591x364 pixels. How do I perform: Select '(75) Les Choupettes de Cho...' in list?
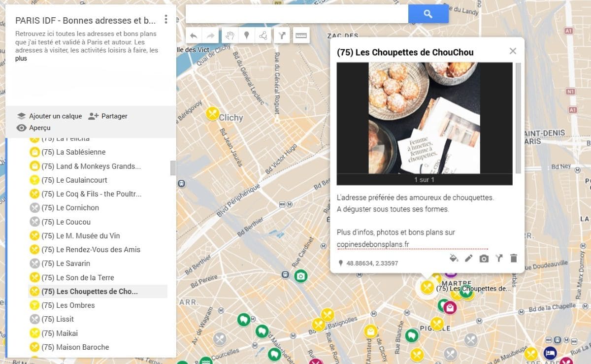tap(98, 291)
